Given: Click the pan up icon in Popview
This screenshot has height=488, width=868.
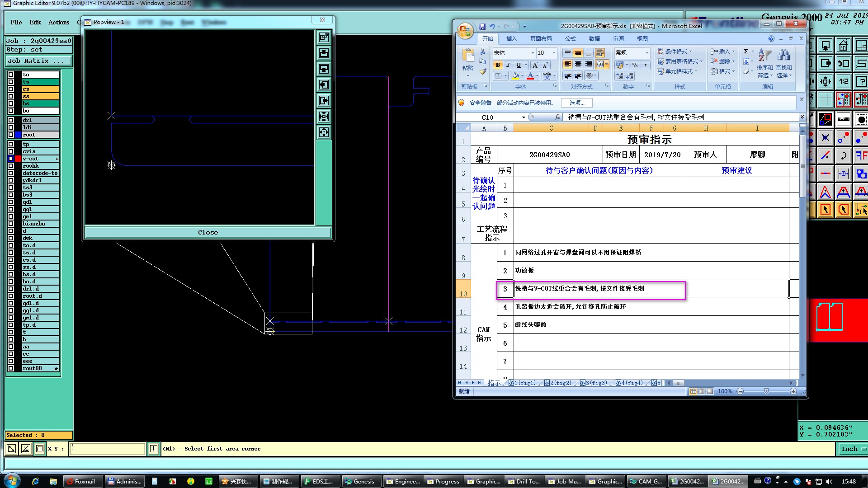Looking at the screenshot, I should click(x=324, y=53).
